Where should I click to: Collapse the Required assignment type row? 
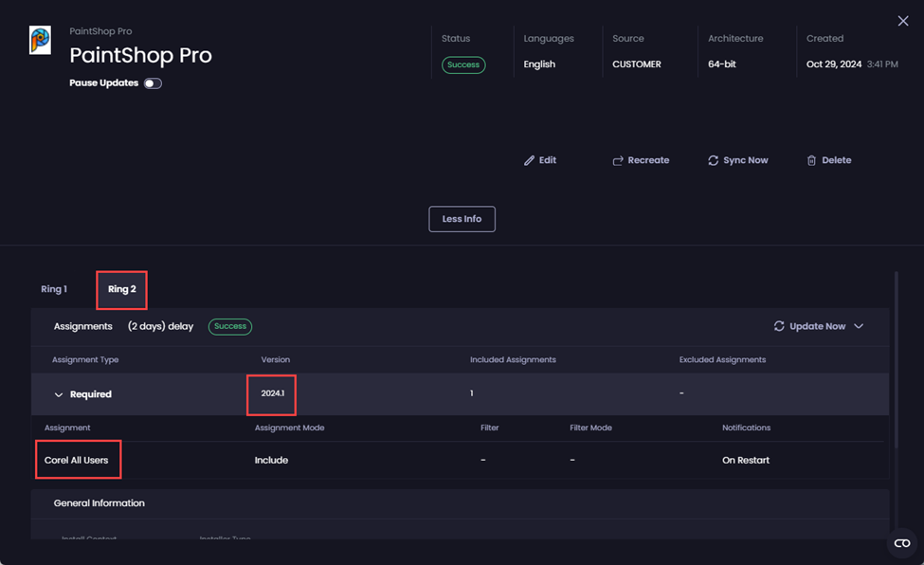coord(59,394)
